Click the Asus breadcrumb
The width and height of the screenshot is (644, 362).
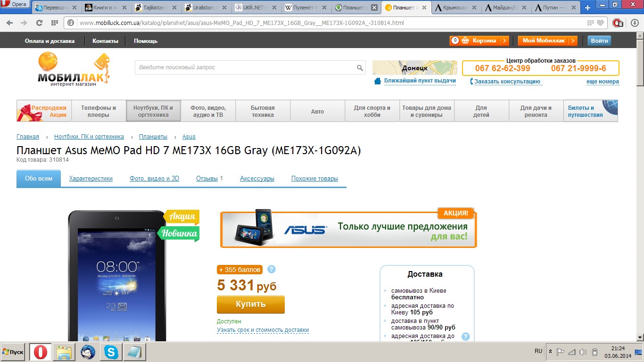point(189,137)
